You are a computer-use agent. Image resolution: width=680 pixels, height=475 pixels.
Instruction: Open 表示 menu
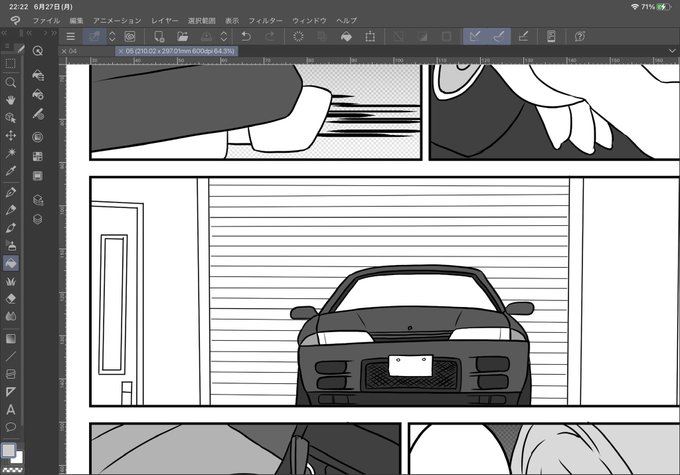(232, 20)
